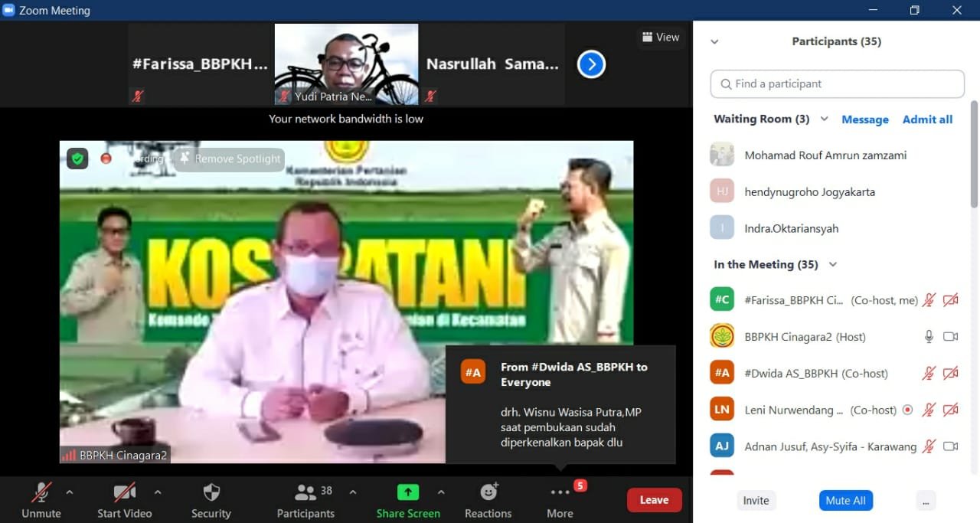Open the View layout menu
The width and height of the screenshot is (980, 523).
tap(661, 37)
